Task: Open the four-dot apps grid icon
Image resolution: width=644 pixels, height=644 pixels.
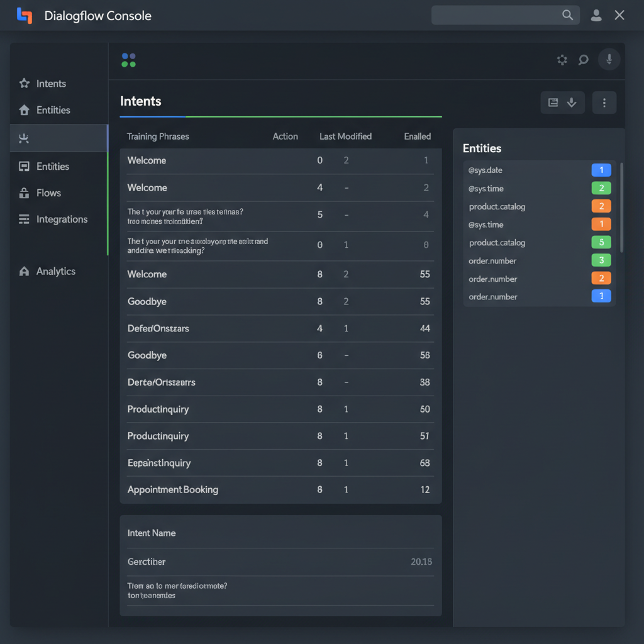Action: (x=128, y=60)
